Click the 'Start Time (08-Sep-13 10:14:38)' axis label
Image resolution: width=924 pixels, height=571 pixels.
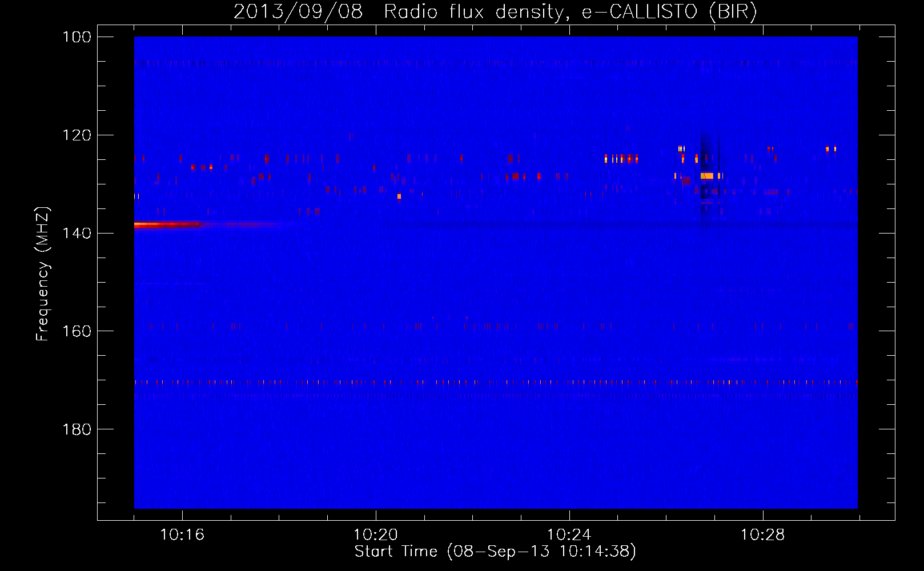click(x=495, y=552)
